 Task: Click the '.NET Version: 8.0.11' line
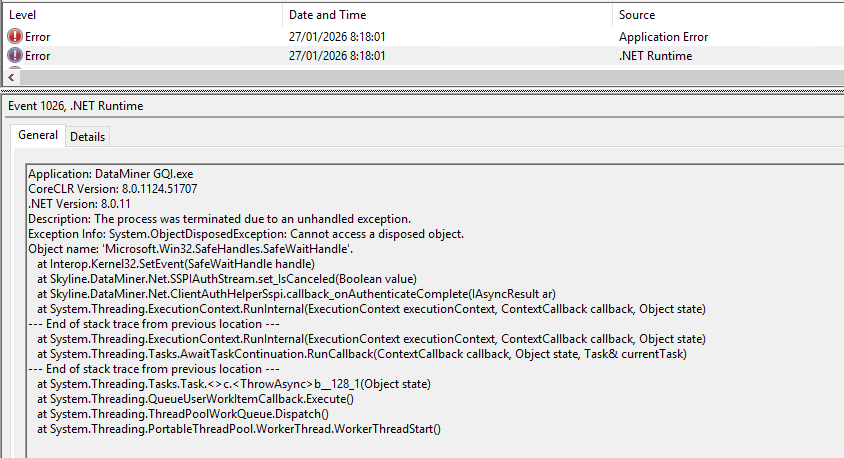79,204
